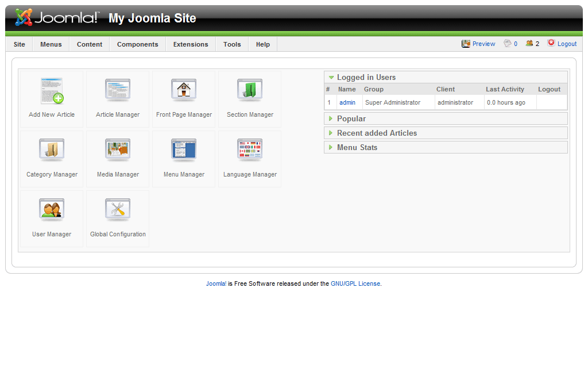The width and height of the screenshot is (588, 368).
Task: Open the Components menu
Action: pyautogui.click(x=137, y=44)
